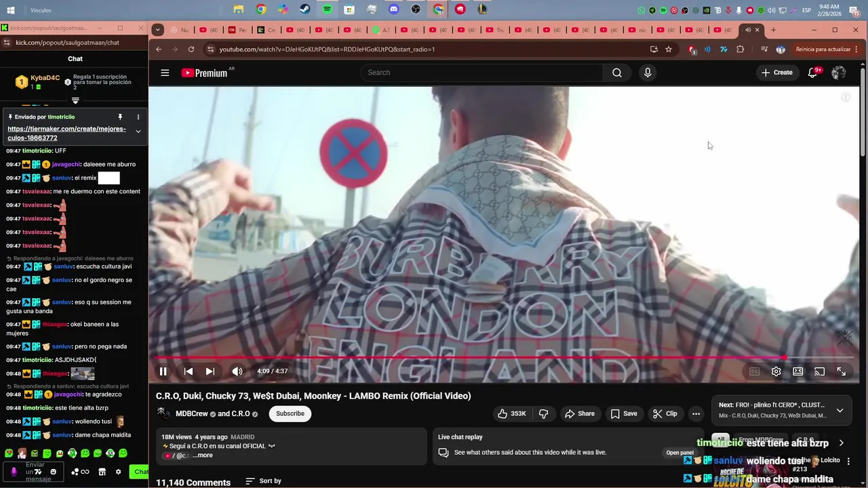The image size is (868, 488).
Task: Subscribe to MDBCrew channel
Action: (x=290, y=413)
